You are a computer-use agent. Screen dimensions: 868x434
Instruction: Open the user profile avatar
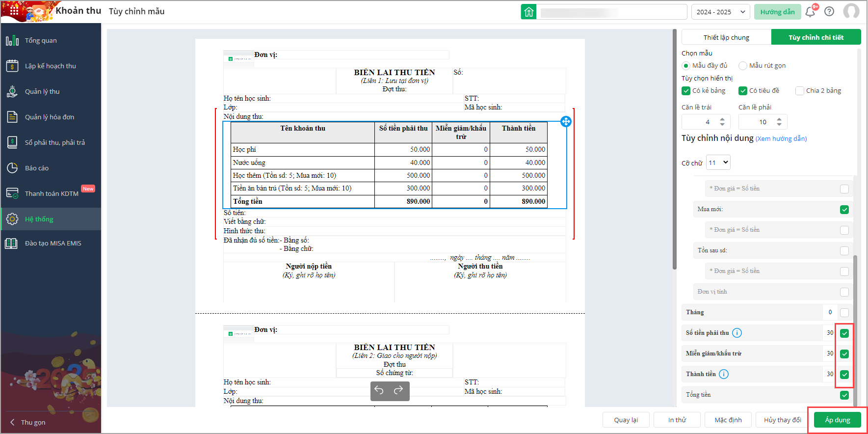851,12
